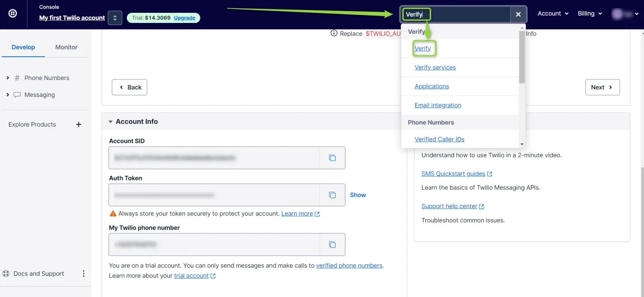Add a product via Explore Products plus

78,125
